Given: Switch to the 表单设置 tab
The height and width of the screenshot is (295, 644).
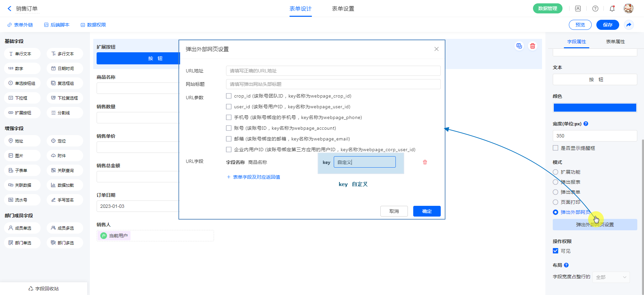Looking at the screenshot, I should (x=343, y=9).
